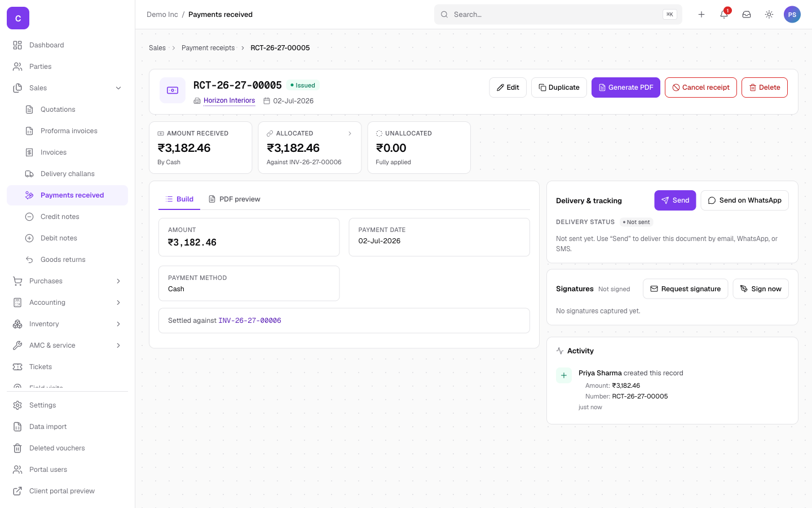Screen dimensions: 812x508
Task: Click the receipt money icon beside title
Action: [x=173, y=90]
